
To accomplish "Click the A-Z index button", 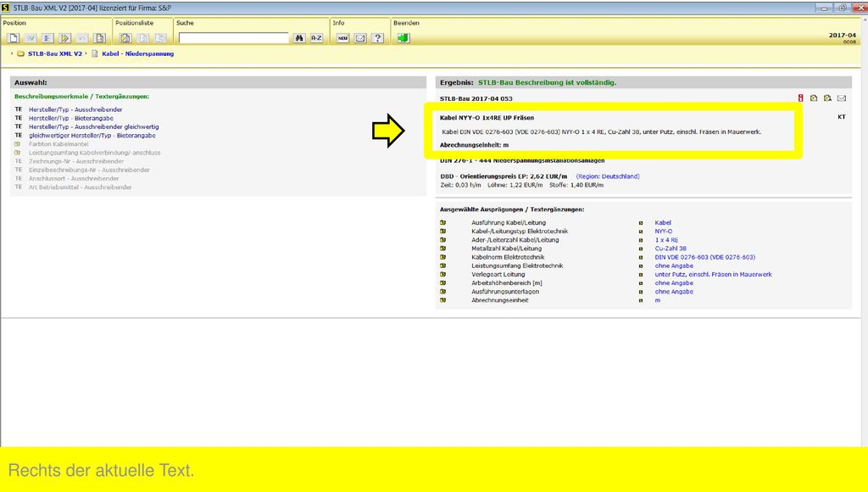I will coord(316,37).
